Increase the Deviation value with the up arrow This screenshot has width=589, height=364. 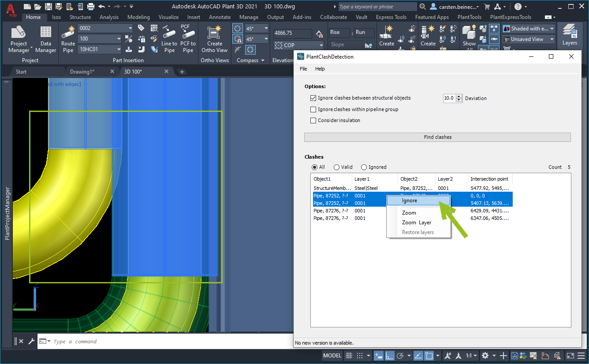tap(459, 97)
